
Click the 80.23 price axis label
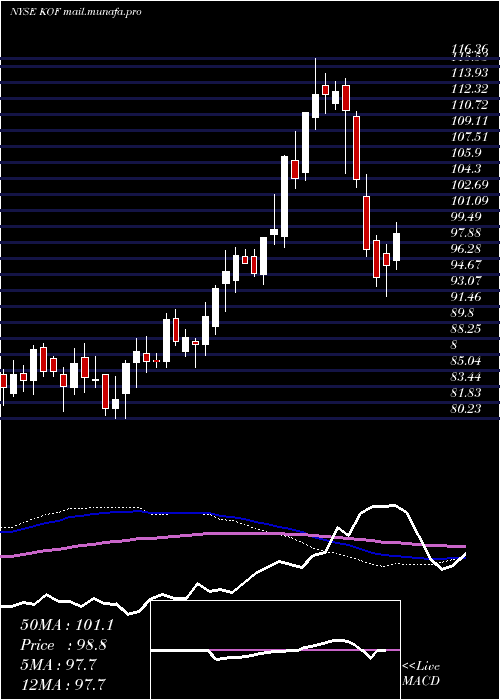pyautogui.click(x=467, y=409)
